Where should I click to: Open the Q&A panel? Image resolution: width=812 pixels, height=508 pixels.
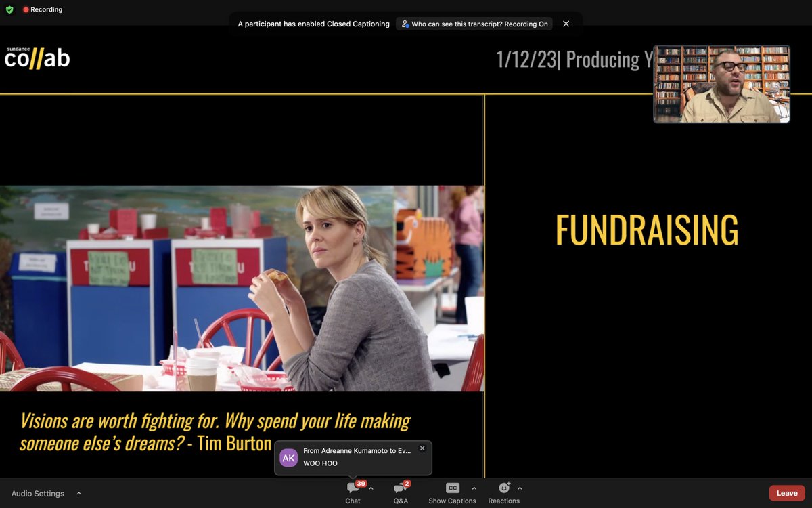[x=401, y=493]
